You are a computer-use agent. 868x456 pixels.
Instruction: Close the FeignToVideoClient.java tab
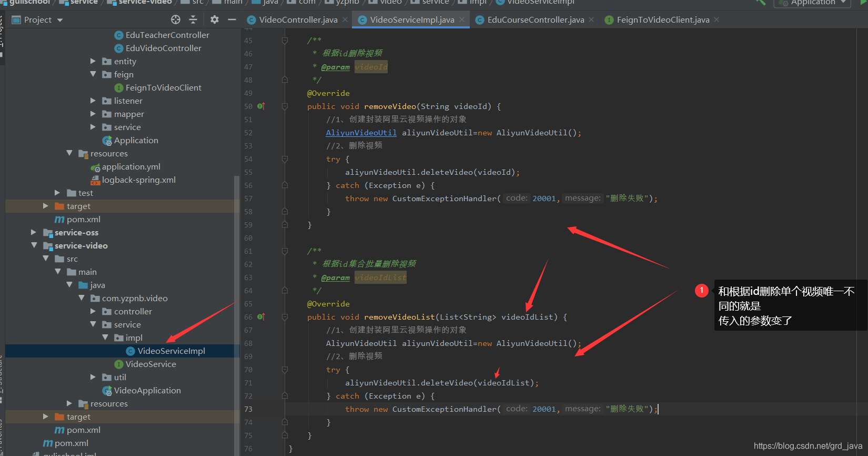pyautogui.click(x=716, y=19)
